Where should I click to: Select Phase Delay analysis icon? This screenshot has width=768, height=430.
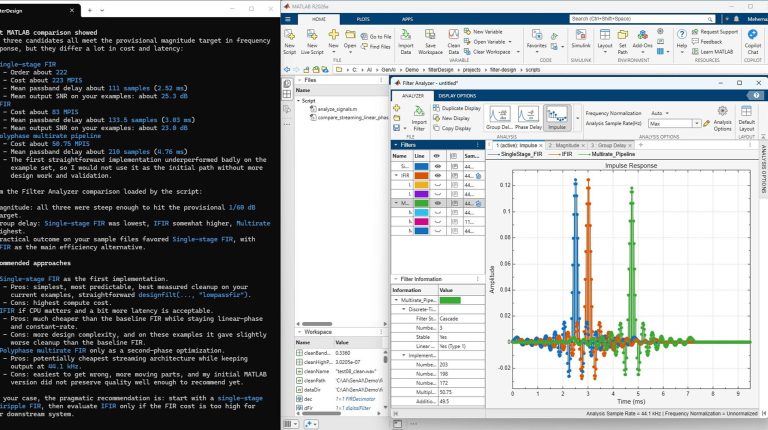click(x=528, y=118)
